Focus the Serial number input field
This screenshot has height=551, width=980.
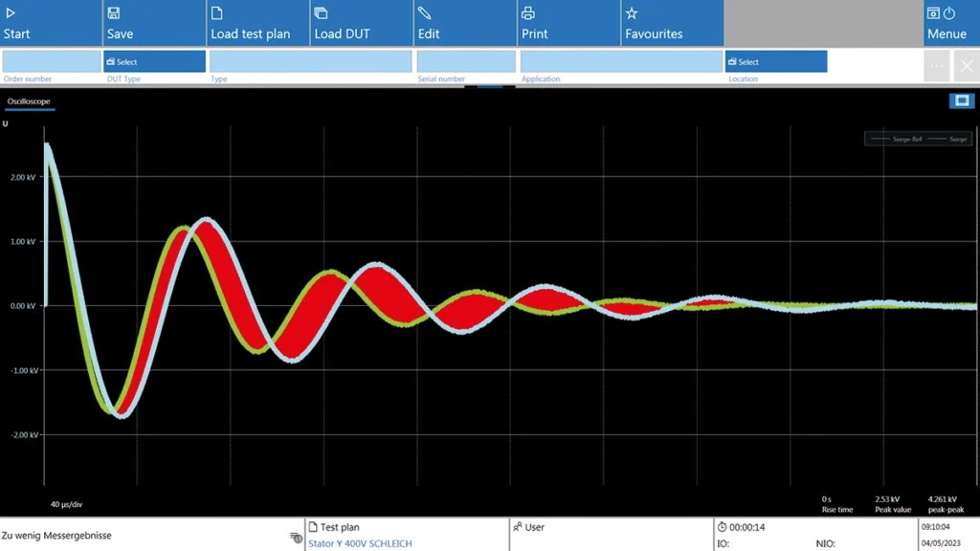point(466,61)
